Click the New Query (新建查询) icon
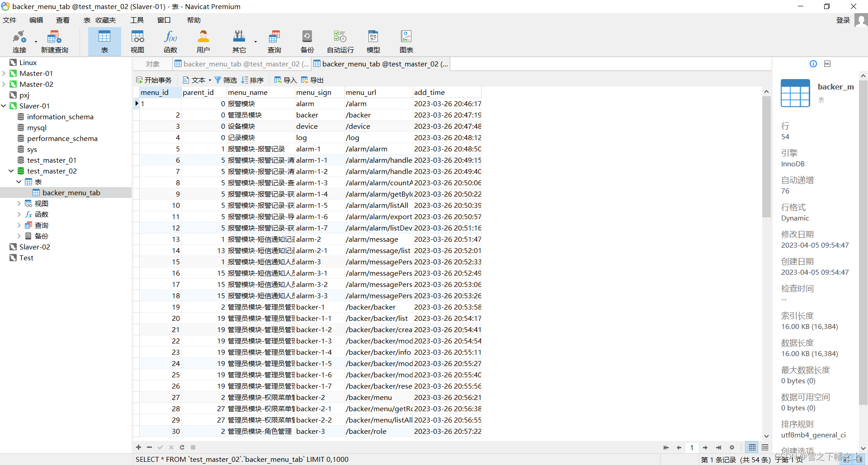The height and width of the screenshot is (465, 868). pyautogui.click(x=54, y=42)
